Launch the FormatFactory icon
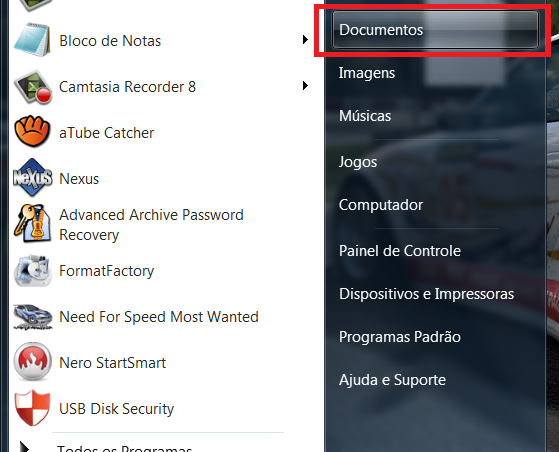This screenshot has height=452, width=559. coord(32,271)
